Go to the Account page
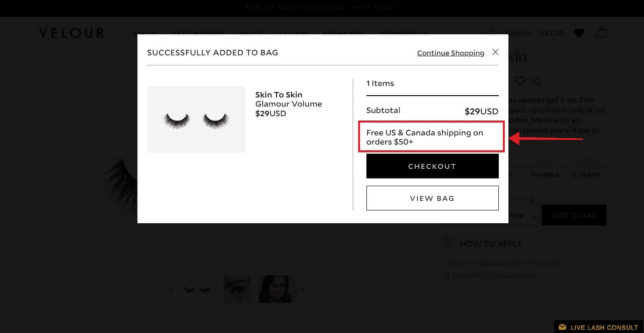644x333 pixels. click(x=518, y=33)
